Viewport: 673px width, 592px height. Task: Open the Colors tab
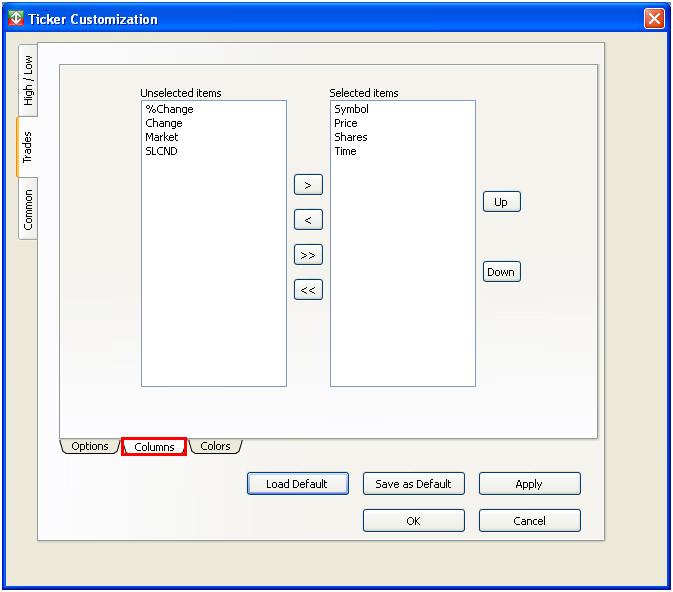[x=215, y=446]
